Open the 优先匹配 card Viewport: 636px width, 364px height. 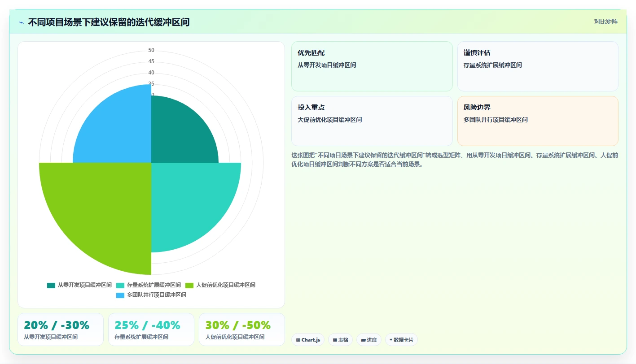372,66
